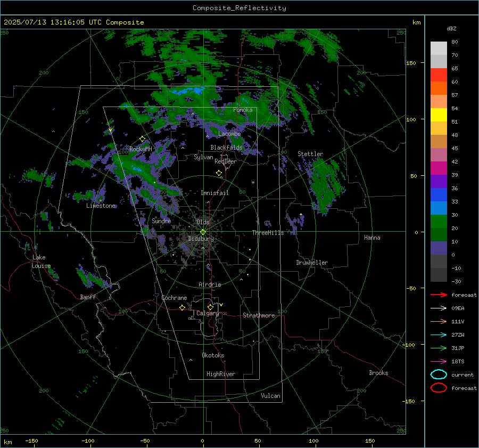Click the Ponoka town label
This screenshot has width=479, height=448.
[x=243, y=110]
